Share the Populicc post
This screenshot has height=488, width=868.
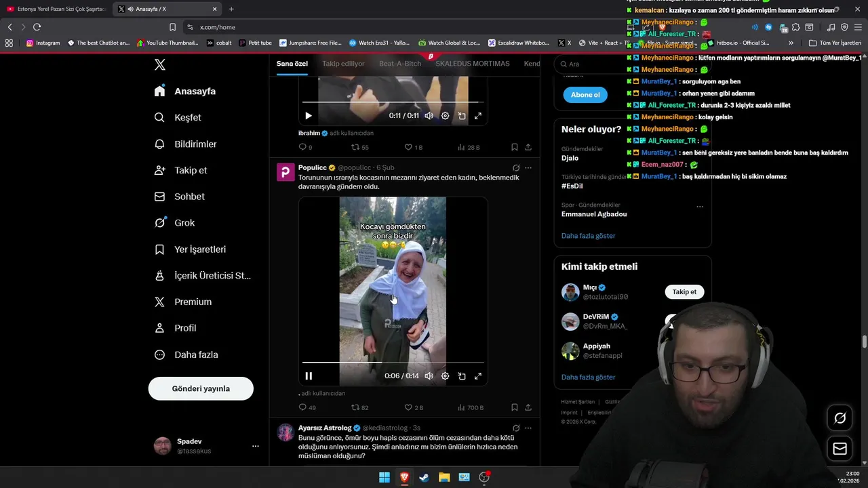click(528, 407)
